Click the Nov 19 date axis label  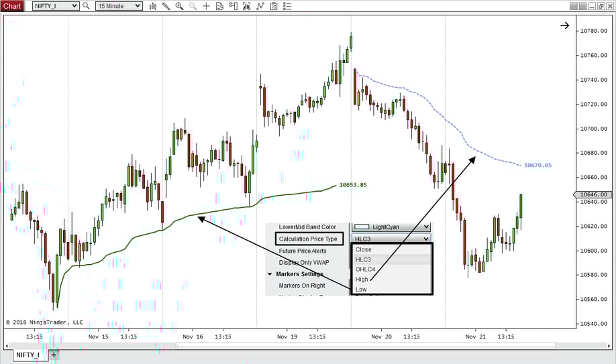(x=287, y=337)
